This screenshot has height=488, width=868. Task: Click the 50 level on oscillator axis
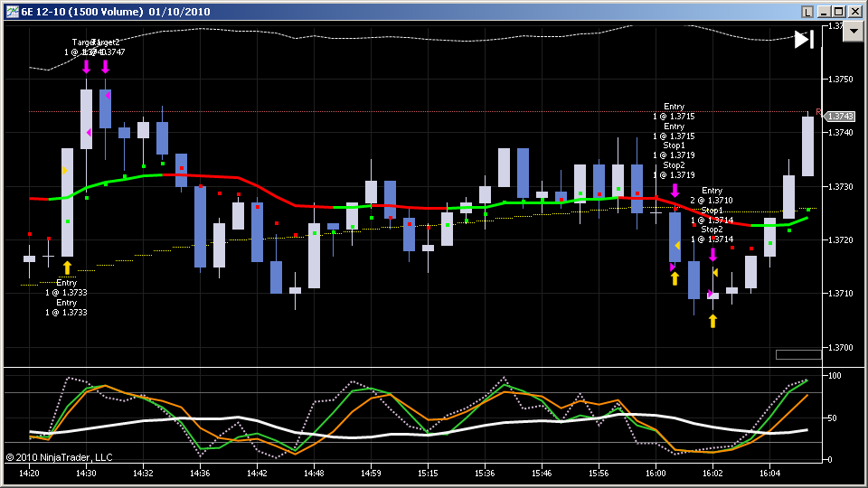832,418
